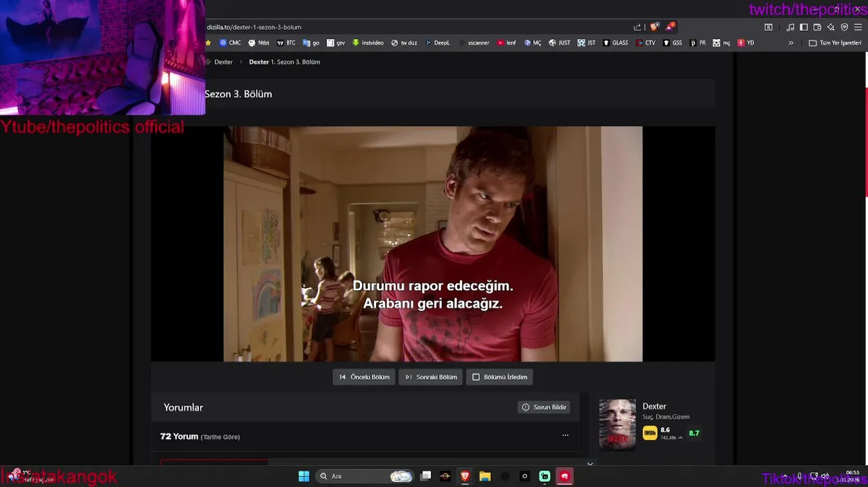
Task: Open the YD bookmark
Action: (x=746, y=43)
